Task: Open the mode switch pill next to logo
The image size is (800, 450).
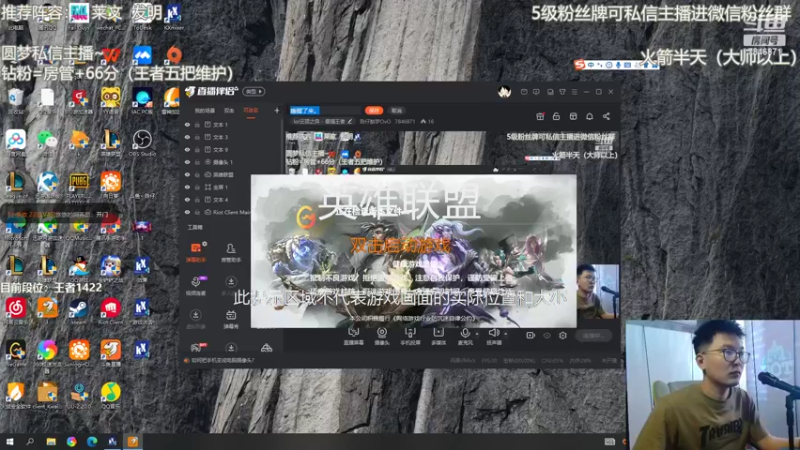Action: pos(254,92)
